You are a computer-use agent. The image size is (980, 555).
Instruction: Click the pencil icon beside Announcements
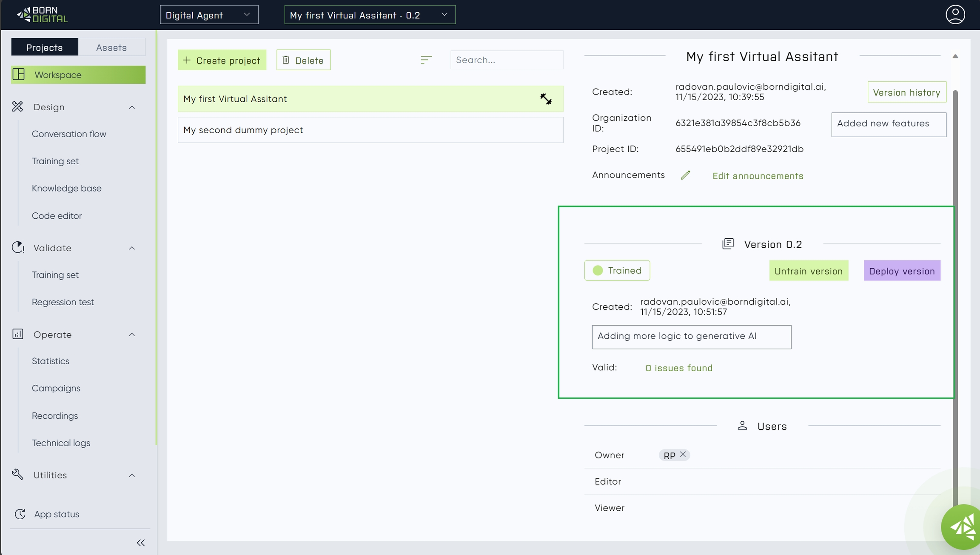click(685, 175)
